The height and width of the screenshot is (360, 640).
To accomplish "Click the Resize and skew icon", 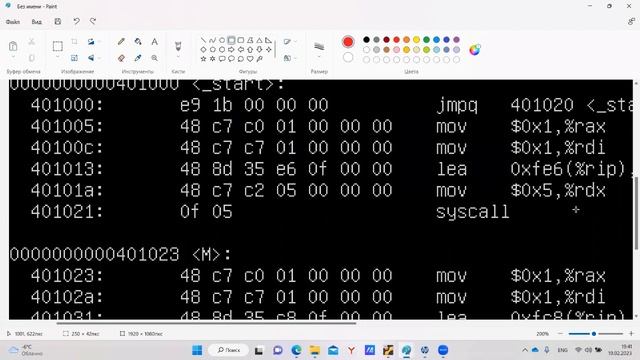I will (x=74, y=58).
